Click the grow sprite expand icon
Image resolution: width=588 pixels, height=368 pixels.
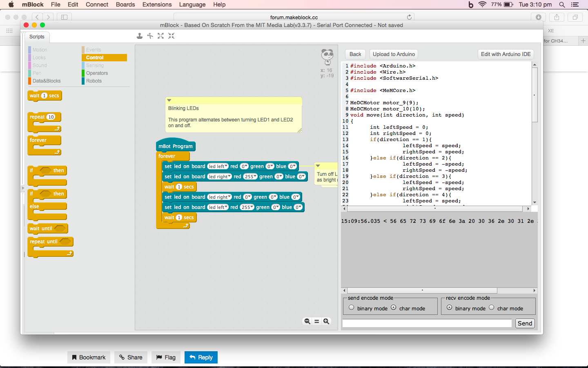click(x=161, y=36)
